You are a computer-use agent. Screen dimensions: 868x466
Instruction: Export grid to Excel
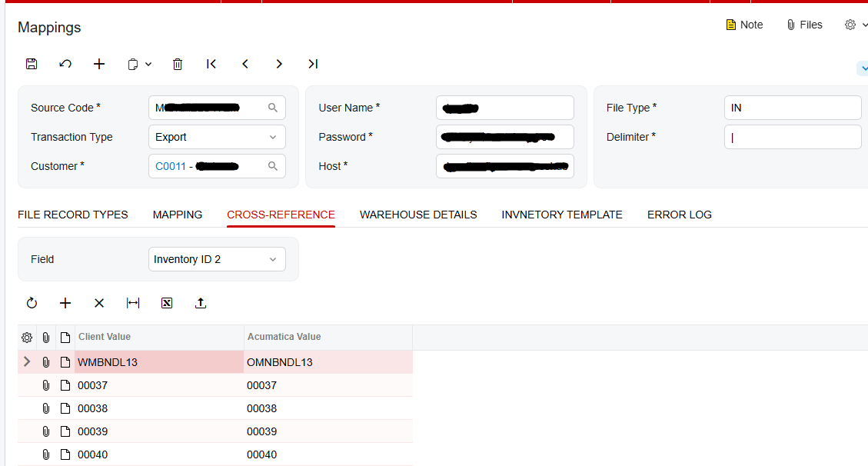pos(167,303)
